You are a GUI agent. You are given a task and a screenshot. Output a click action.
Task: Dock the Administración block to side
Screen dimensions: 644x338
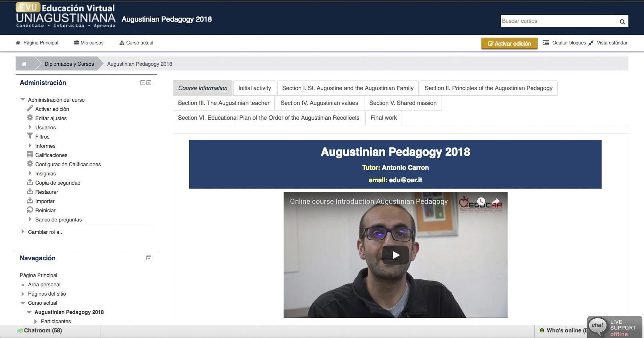pyautogui.click(x=149, y=82)
